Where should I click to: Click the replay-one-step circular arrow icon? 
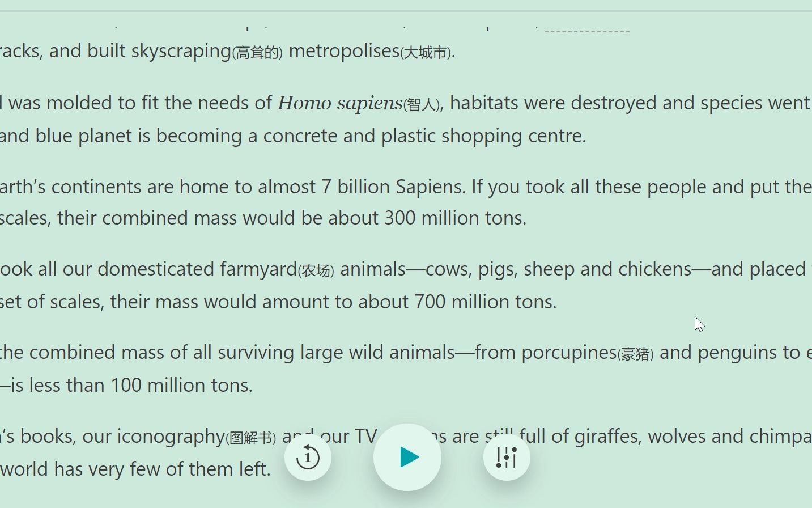[308, 457]
